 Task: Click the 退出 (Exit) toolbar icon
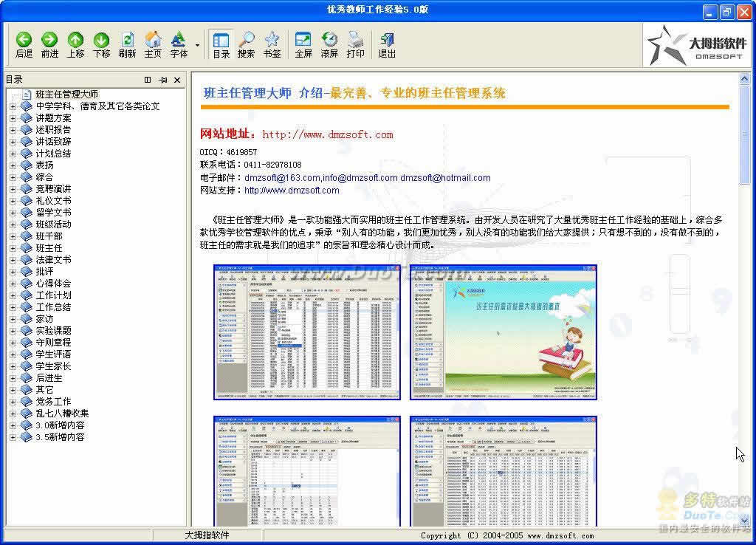point(387,41)
